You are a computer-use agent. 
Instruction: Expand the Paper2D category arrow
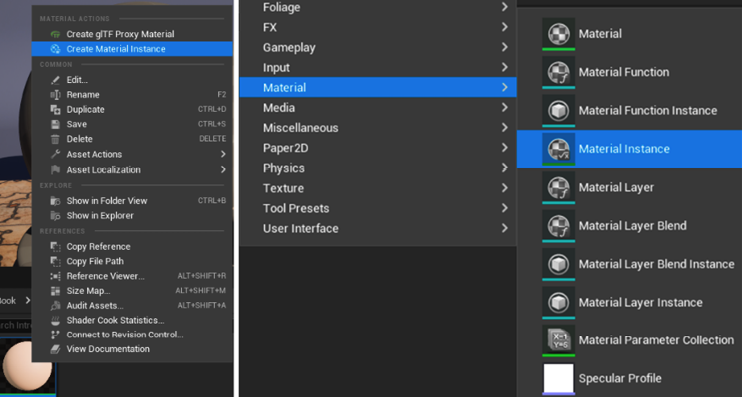(x=504, y=148)
